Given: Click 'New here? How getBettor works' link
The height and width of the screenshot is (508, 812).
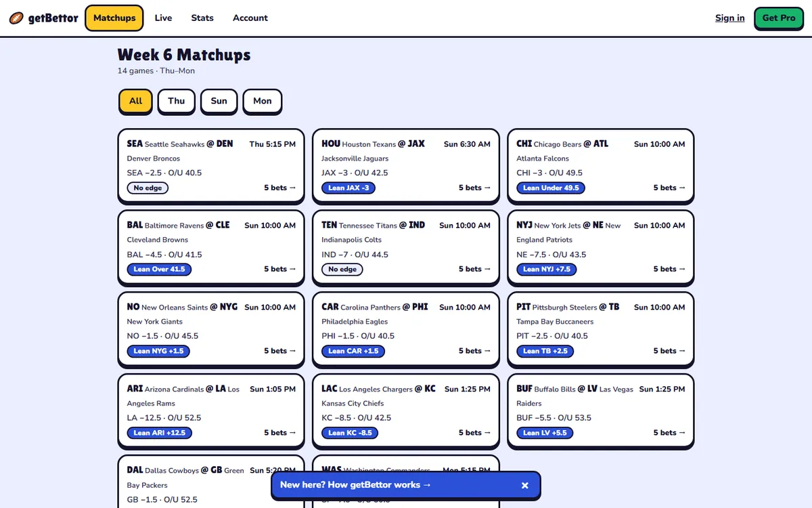Looking at the screenshot, I should click(355, 485).
